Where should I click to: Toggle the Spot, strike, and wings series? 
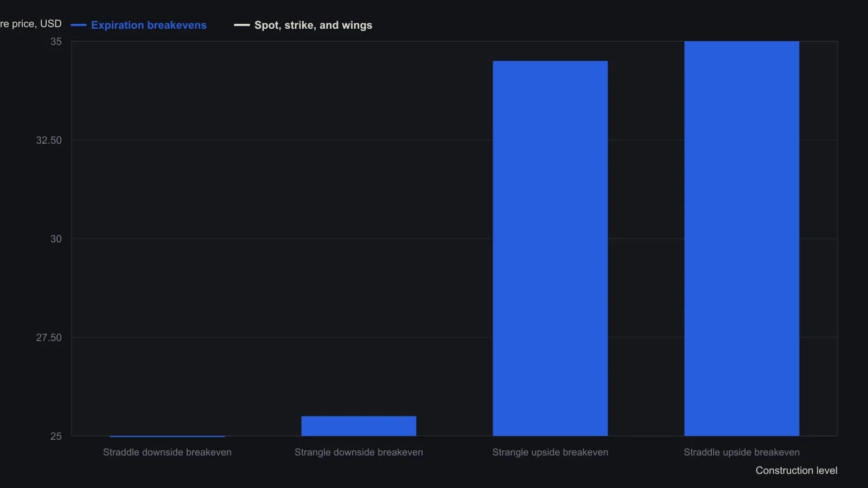pyautogui.click(x=303, y=25)
